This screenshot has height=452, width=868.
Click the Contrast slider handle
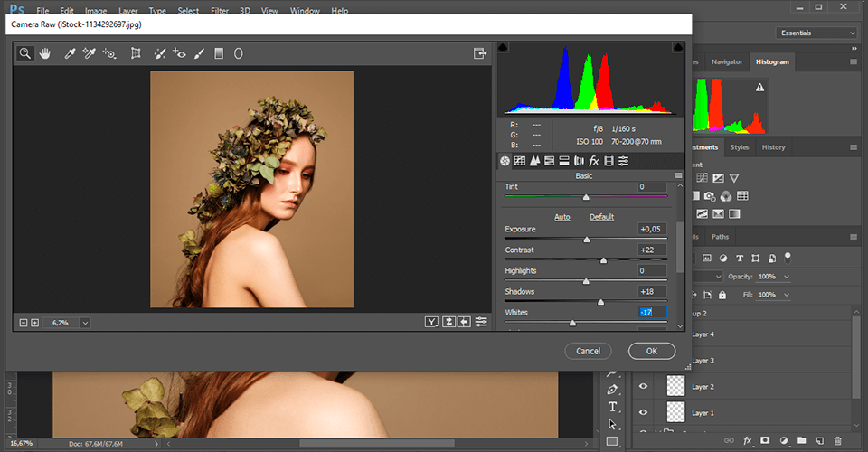click(x=603, y=260)
